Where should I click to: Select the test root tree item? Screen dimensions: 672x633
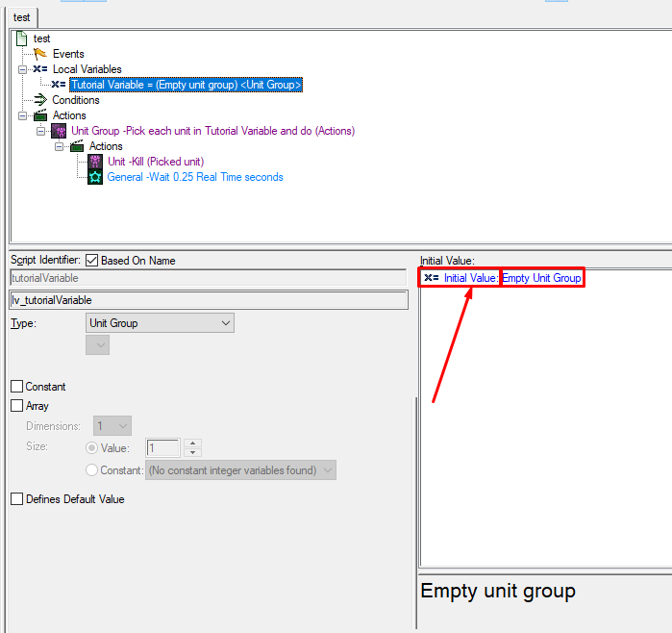[41, 38]
